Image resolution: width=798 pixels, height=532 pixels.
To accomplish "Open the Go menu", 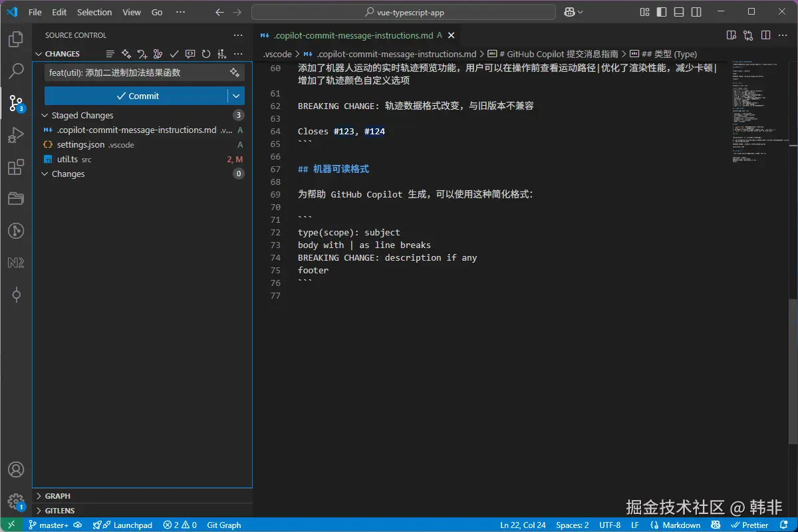I will pyautogui.click(x=157, y=12).
